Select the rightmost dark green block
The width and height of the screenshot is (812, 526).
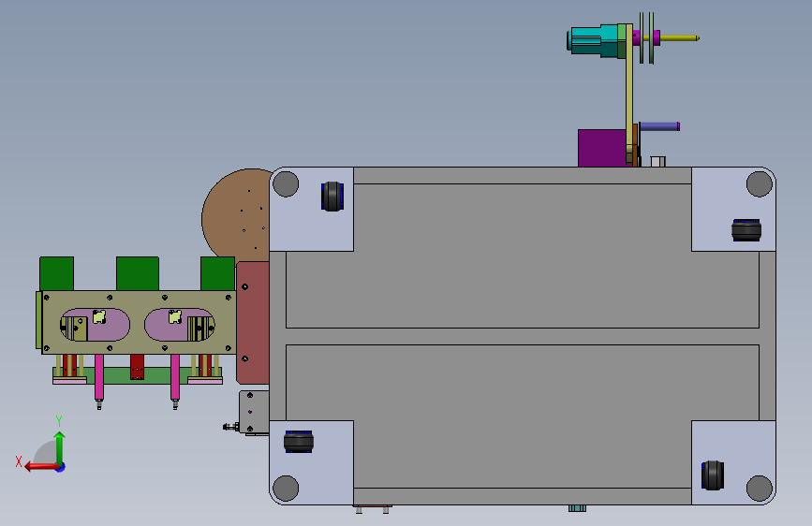point(217,273)
